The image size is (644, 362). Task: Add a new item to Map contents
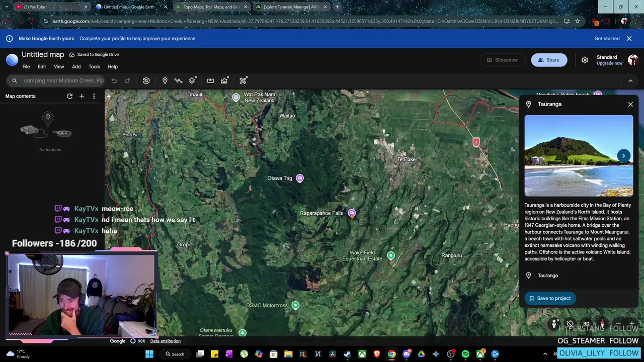click(x=82, y=96)
